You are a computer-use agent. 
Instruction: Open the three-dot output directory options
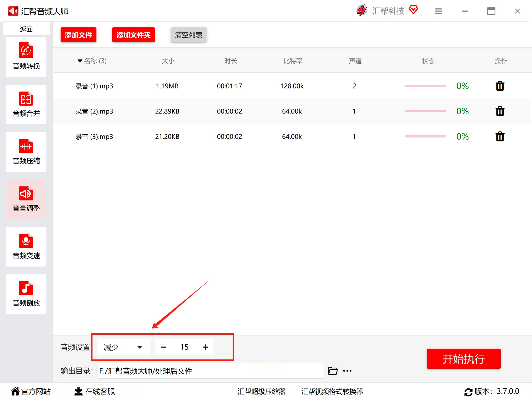[x=347, y=371]
